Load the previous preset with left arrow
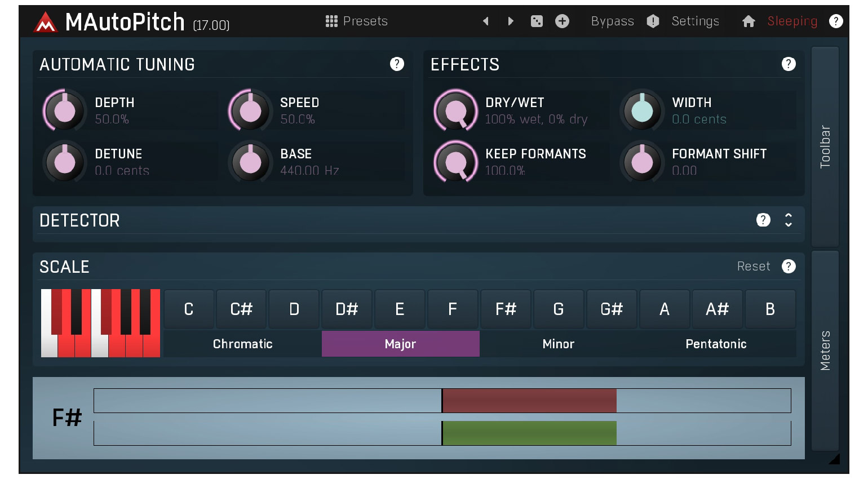Viewport: 868px width, 479px height. pos(486,21)
